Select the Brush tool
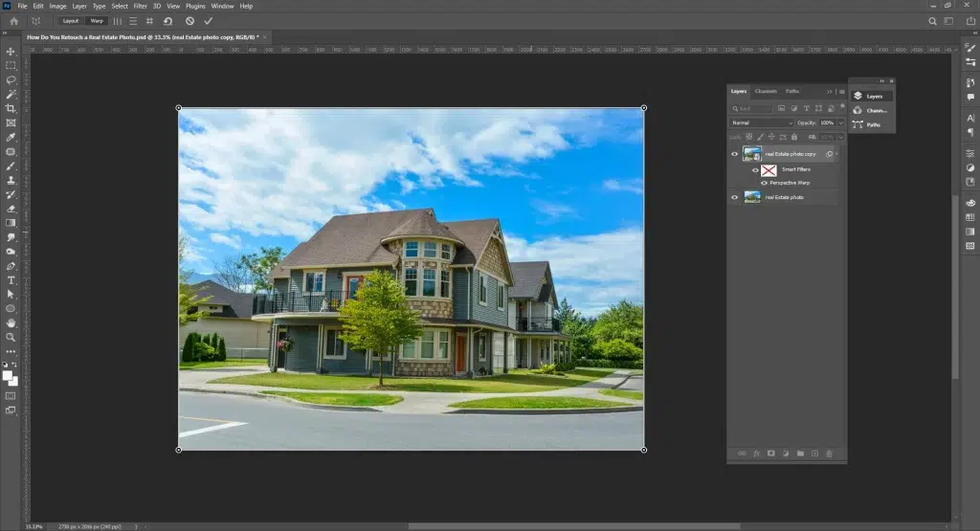Image resolution: width=980 pixels, height=531 pixels. click(11, 166)
